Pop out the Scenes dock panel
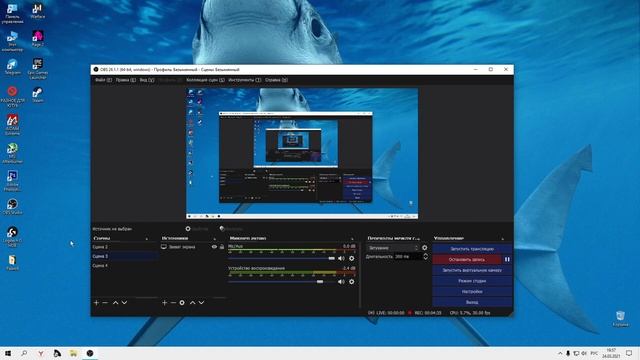This screenshot has width=640, height=360. (147, 238)
